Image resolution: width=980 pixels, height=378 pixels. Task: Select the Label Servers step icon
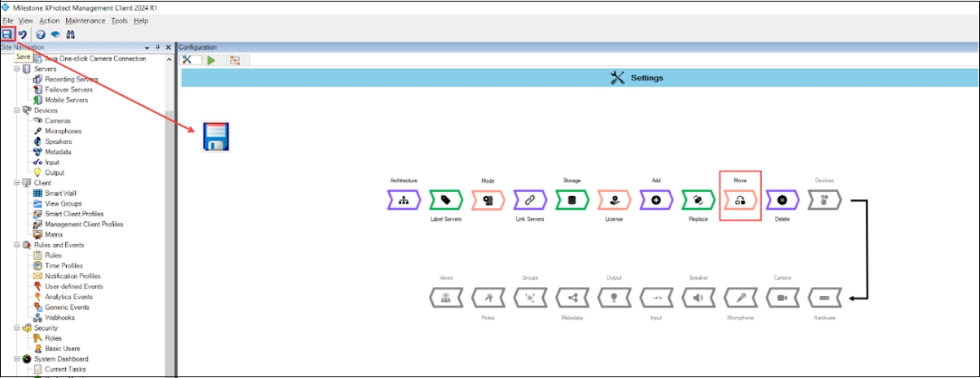click(445, 200)
